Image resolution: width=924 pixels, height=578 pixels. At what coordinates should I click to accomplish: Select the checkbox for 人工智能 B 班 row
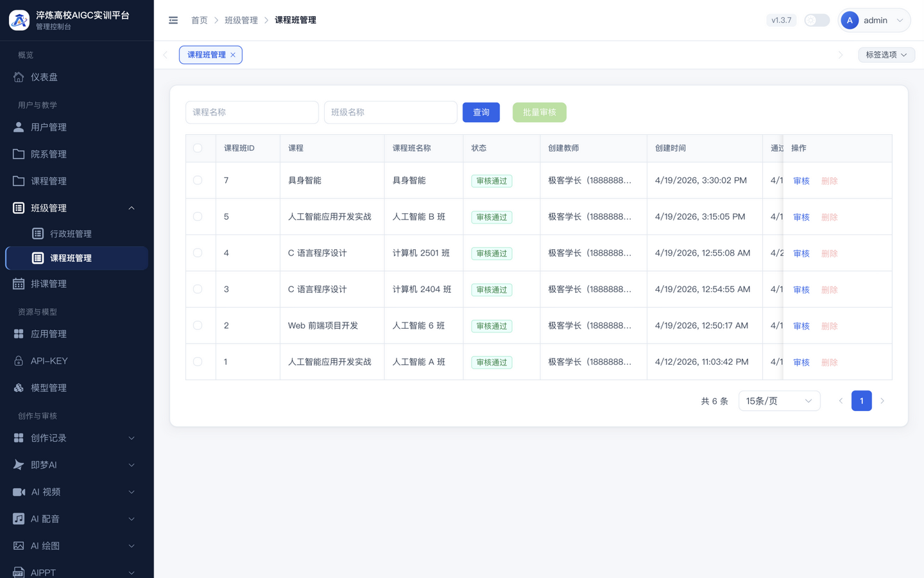point(198,217)
